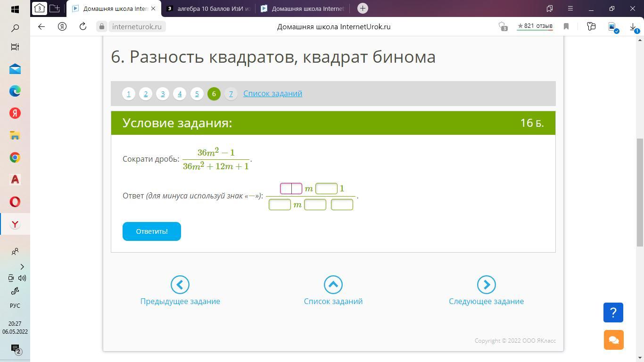The width and height of the screenshot is (644, 362).
Task: Open the blue help question button
Action: click(x=613, y=313)
